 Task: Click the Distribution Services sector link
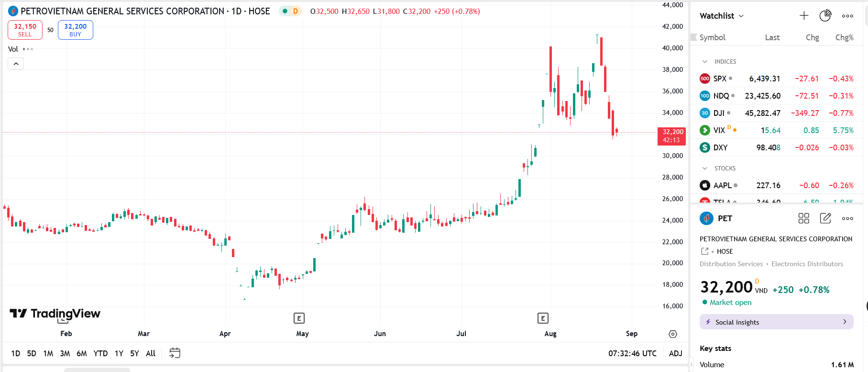(731, 264)
